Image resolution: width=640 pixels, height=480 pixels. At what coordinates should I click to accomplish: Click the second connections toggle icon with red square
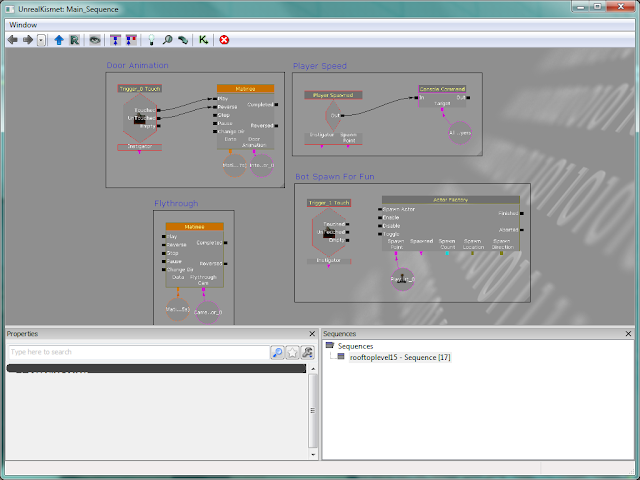click(131, 40)
